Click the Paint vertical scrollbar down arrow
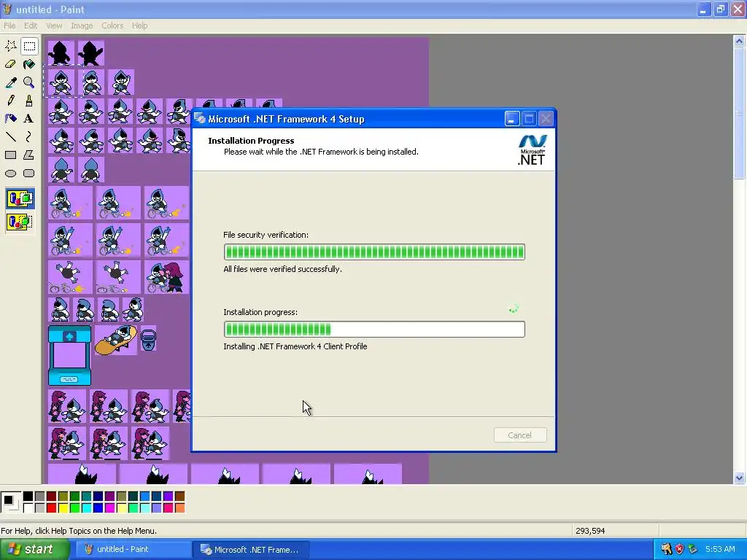Viewport: 747px width, 560px height. tap(739, 478)
